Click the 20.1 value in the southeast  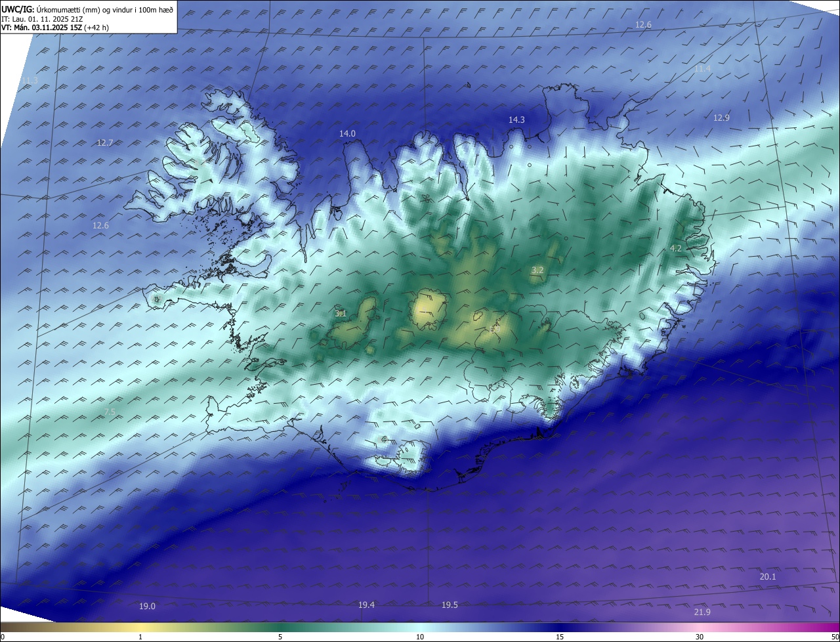point(768,576)
